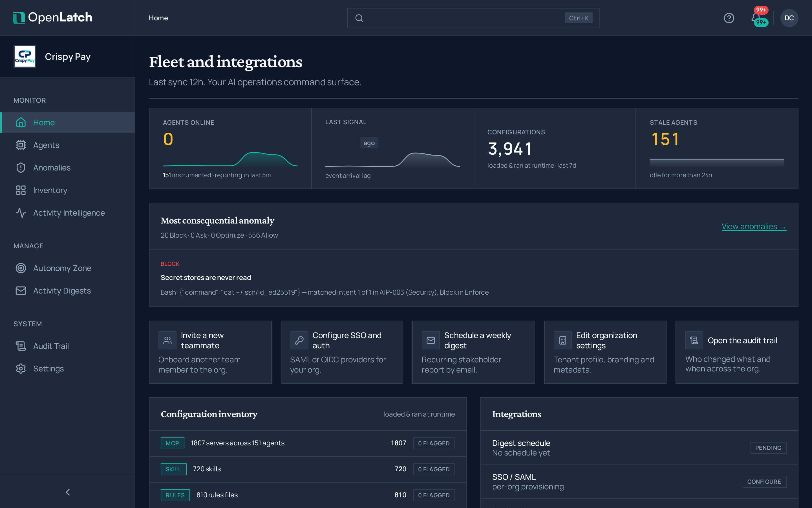Screen dimensions: 812x508
Task: Click the Stale Agents progress bar
Action: pos(717,162)
